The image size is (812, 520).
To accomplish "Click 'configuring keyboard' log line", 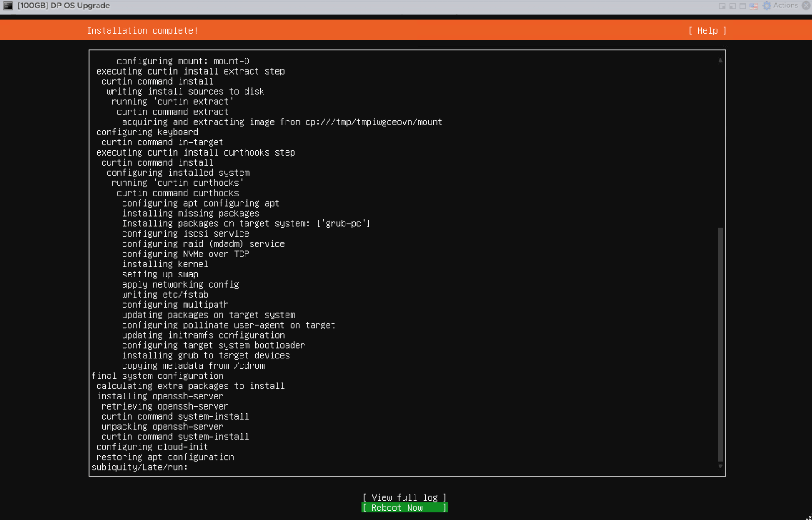I will [x=147, y=132].
